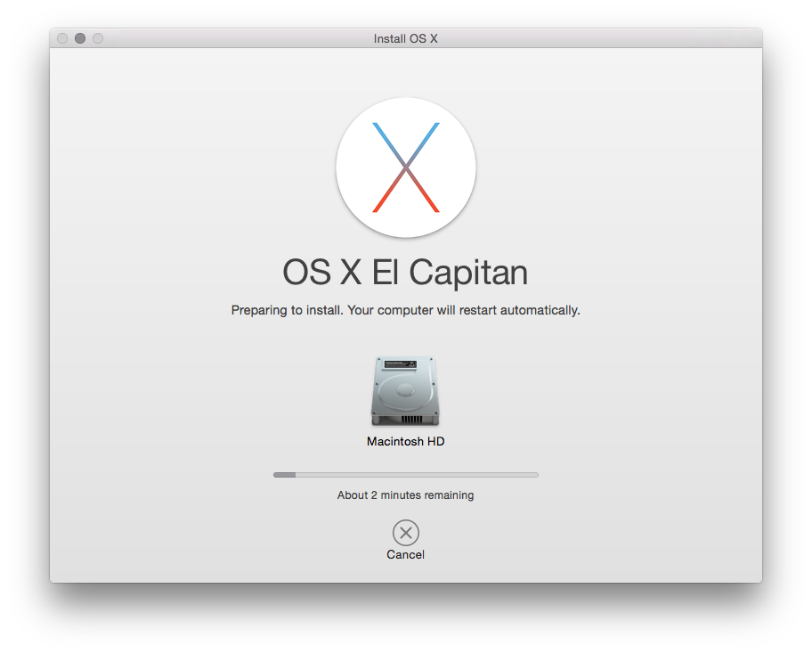Viewport: 812px width, 654px height.
Task: Click the 'OS X El Capitan' heading
Action: pyautogui.click(x=405, y=273)
